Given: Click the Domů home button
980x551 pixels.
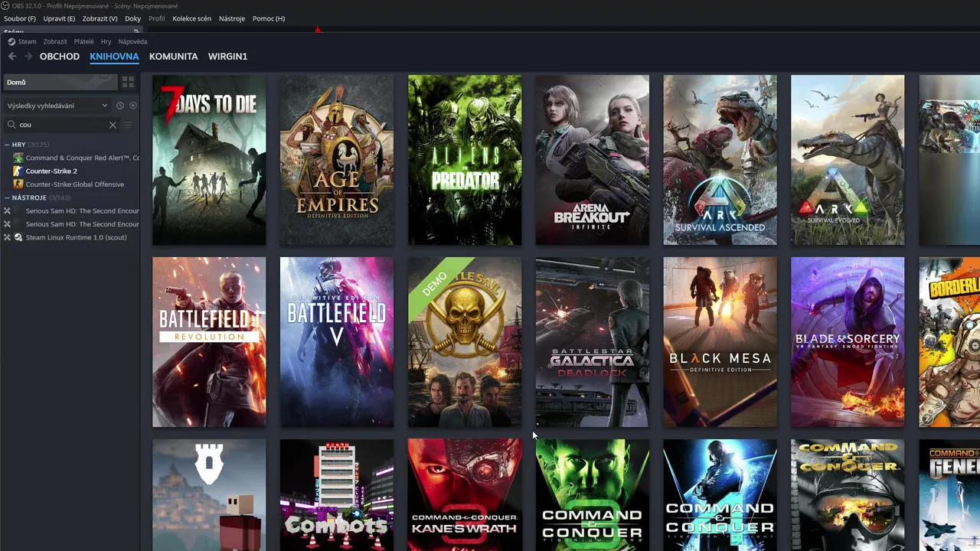Looking at the screenshot, I should 60,82.
